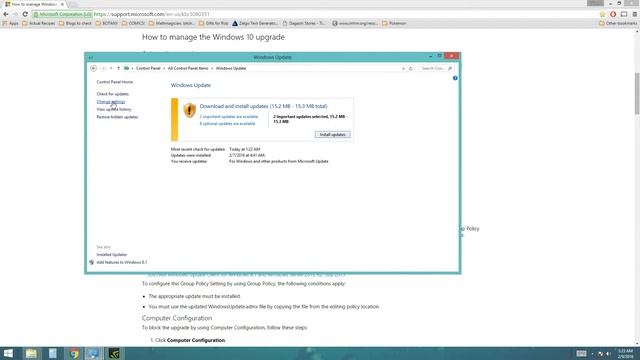640x360 pixels.
Task: Click the 'All Control Panel Items' breadcrumb
Action: point(188,69)
